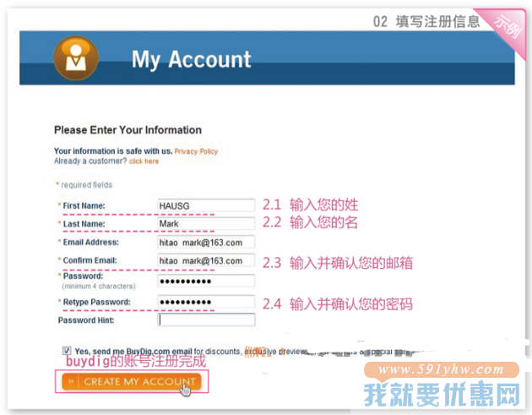Click the Email Address label
Image resolution: width=532 pixels, height=415 pixels.
(91, 243)
